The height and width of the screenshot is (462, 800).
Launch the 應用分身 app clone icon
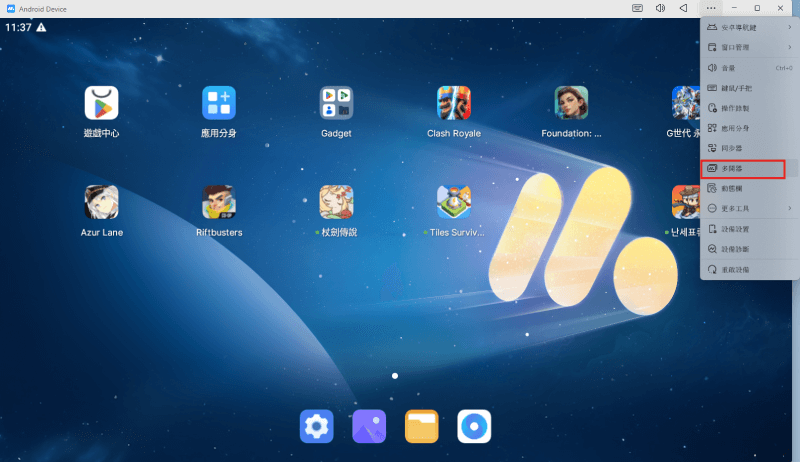coord(219,103)
